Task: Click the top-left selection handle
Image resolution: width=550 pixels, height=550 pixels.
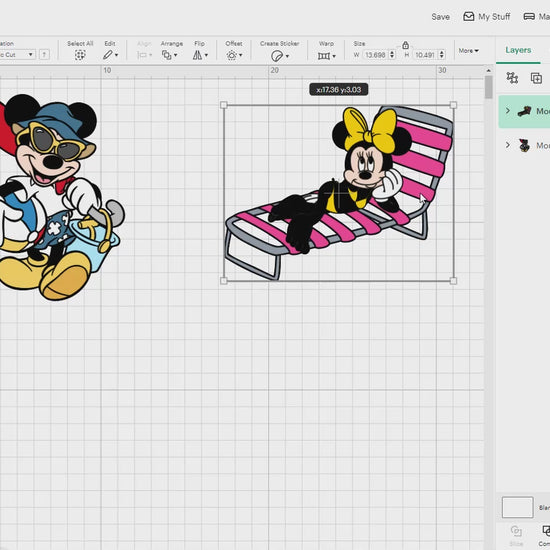Action: coord(224,105)
